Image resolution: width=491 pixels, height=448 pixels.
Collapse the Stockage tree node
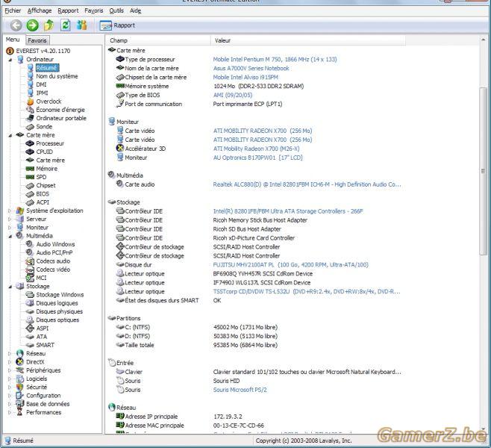click(x=10, y=287)
